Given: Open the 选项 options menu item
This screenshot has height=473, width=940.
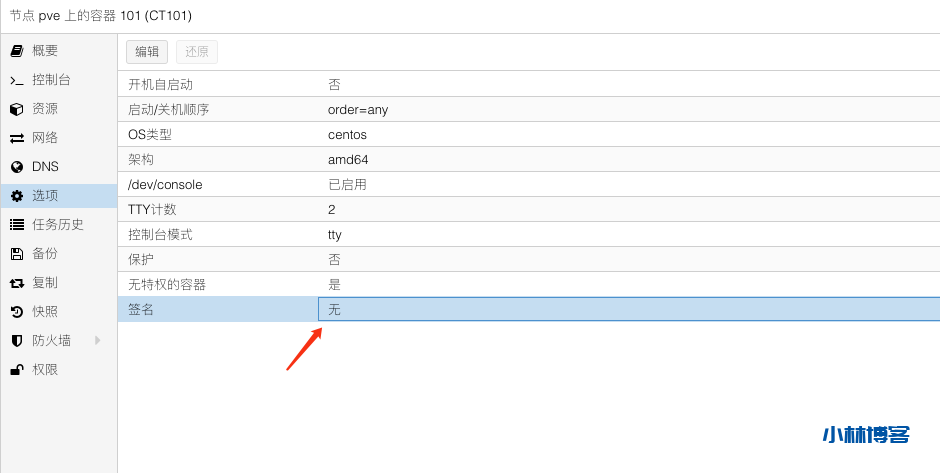Looking at the screenshot, I should pyautogui.click(x=45, y=196).
